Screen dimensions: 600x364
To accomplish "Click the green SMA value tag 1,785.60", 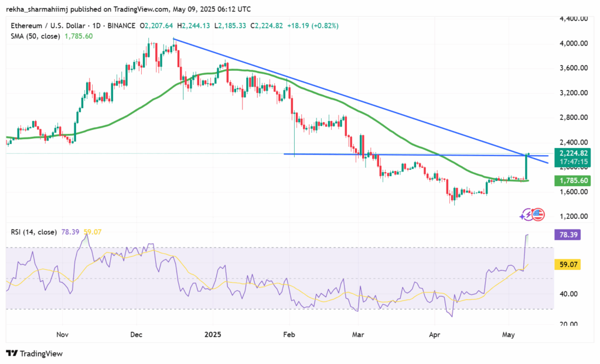I will 572,181.
